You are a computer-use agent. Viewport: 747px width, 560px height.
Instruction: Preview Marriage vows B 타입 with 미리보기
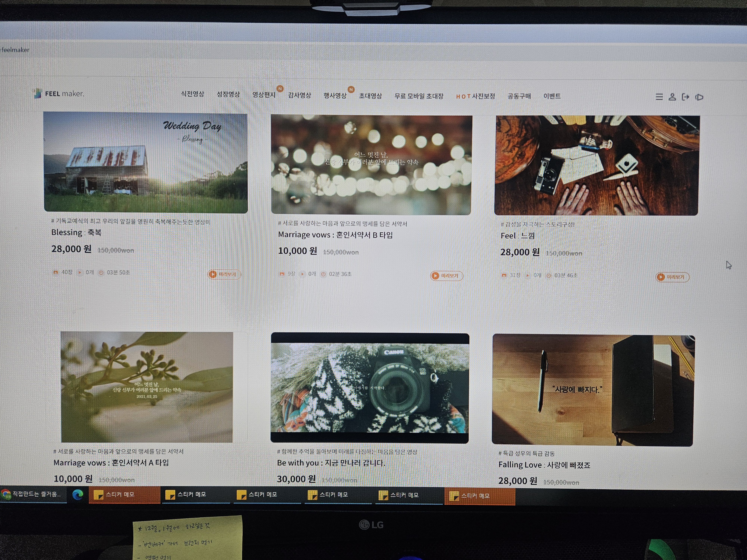[447, 276]
